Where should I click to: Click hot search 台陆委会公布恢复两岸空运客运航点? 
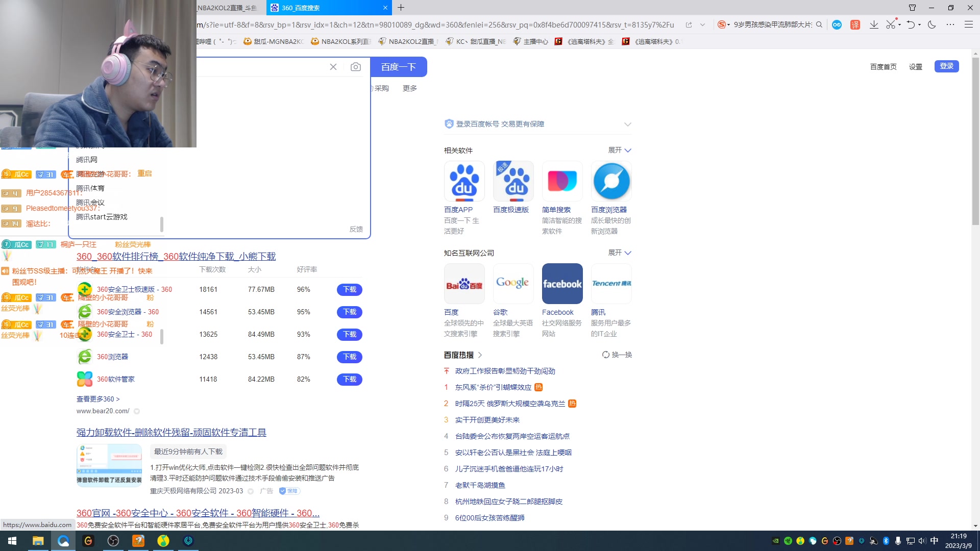(x=512, y=436)
